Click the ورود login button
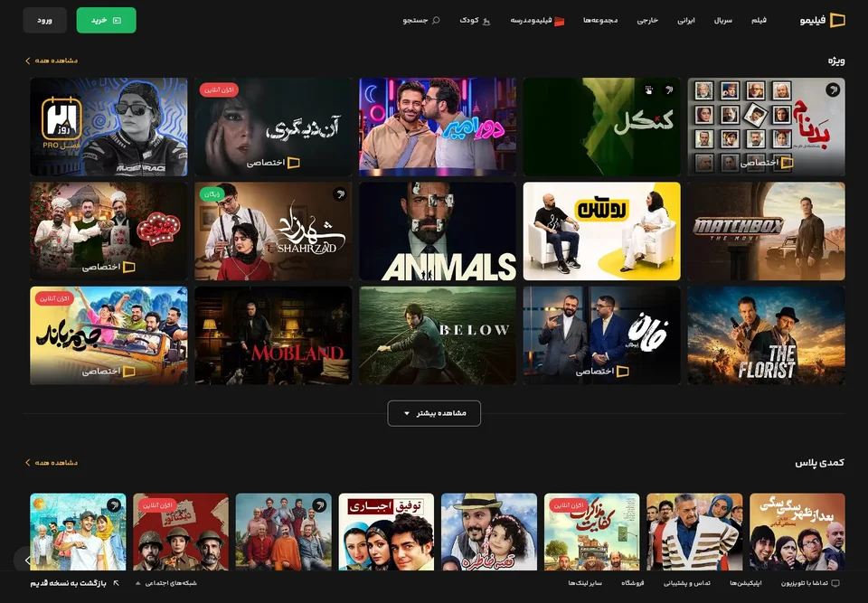868x603 pixels. pos(45,21)
